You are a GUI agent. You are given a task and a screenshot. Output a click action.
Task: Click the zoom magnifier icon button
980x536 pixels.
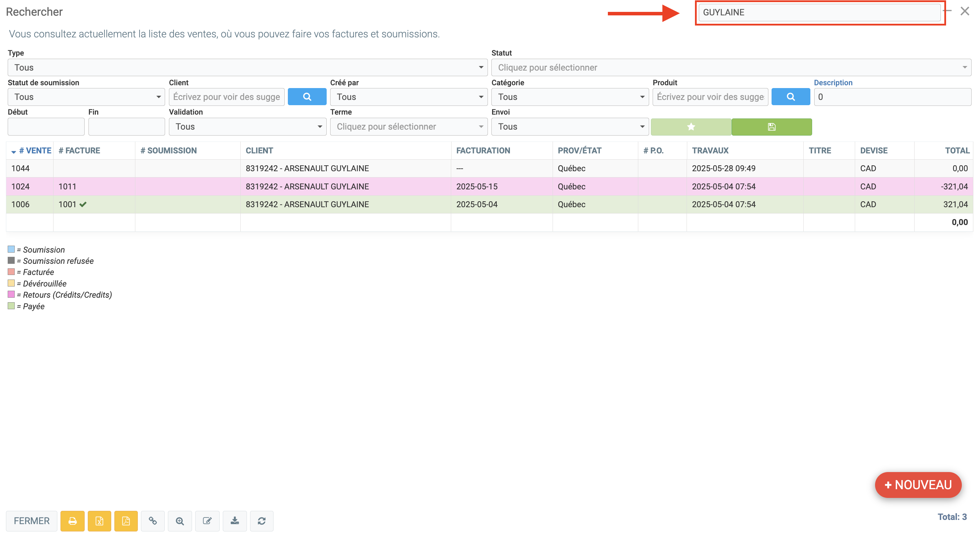[x=180, y=521]
